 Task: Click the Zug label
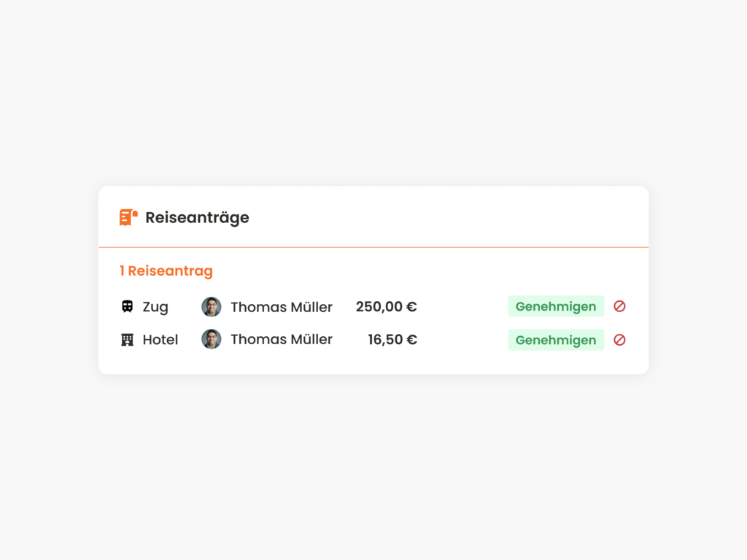click(155, 307)
